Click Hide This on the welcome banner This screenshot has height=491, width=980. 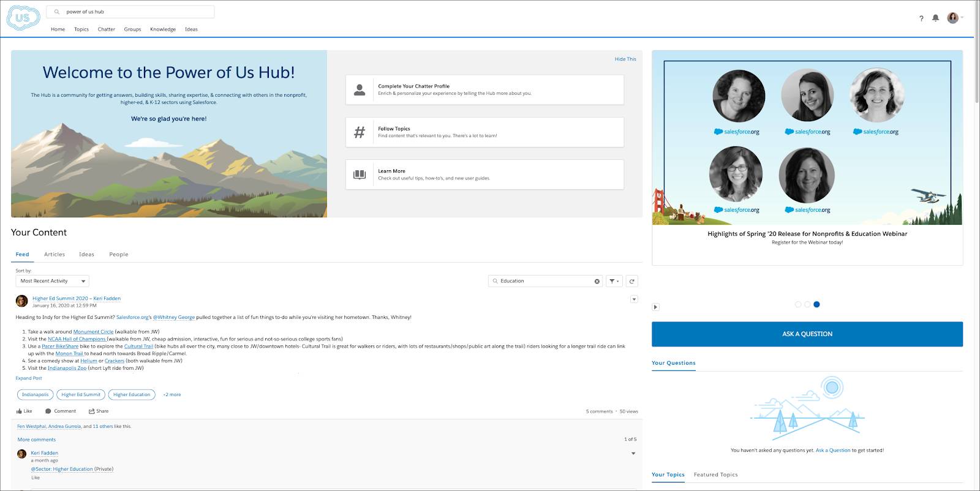pos(625,59)
